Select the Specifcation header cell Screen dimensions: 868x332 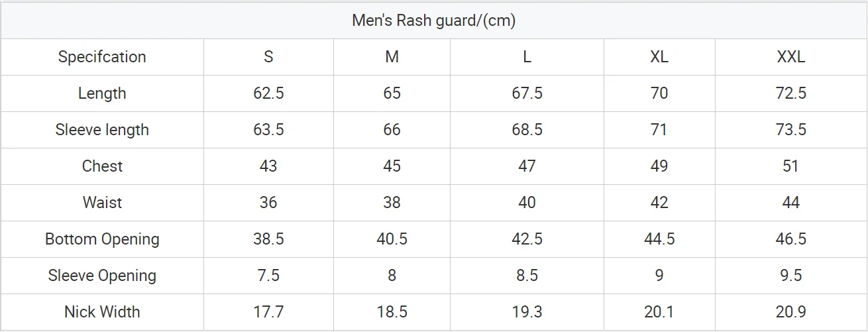(x=102, y=57)
